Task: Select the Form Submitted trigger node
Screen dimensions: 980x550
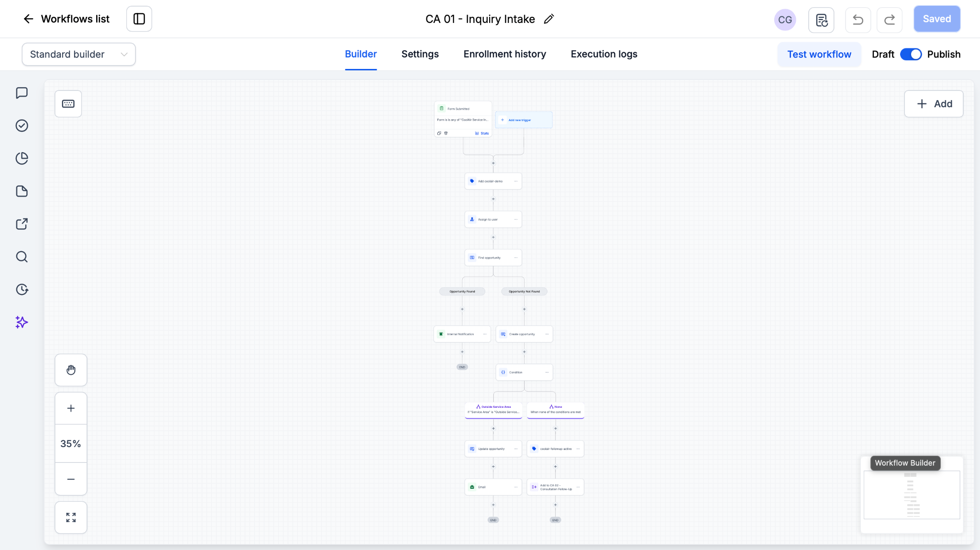Action: tap(463, 119)
